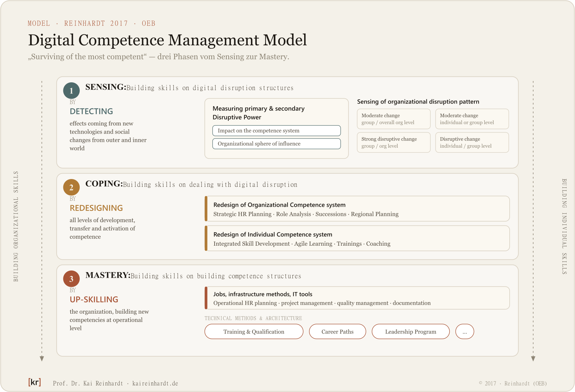
Task: Click Building skills on building competence structures text
Action: point(216,276)
